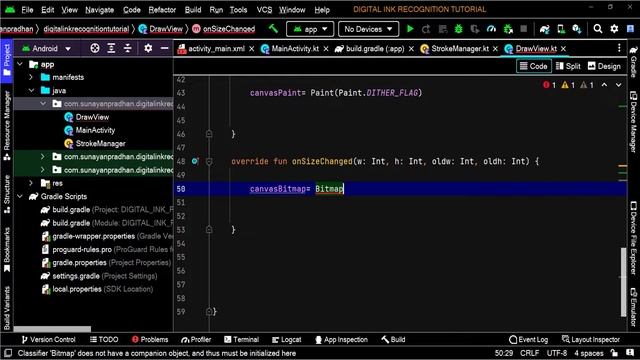640x360 pixels.
Task: Open the Emulator side tool window
Action: tap(633, 307)
